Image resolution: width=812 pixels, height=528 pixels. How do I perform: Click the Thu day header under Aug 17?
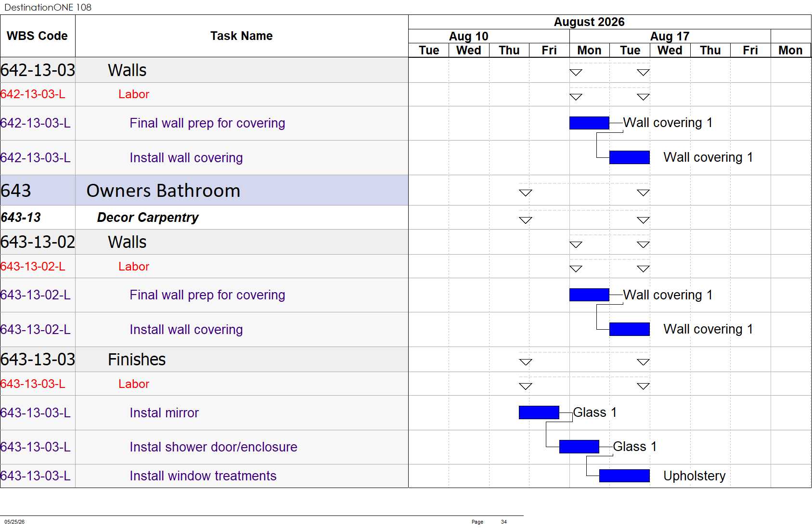[x=710, y=51]
